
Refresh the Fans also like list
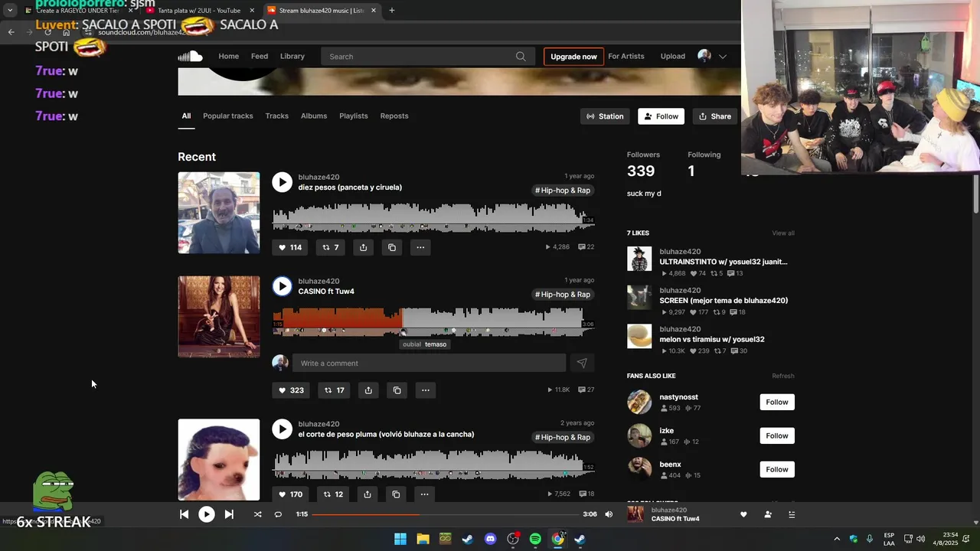pos(783,377)
